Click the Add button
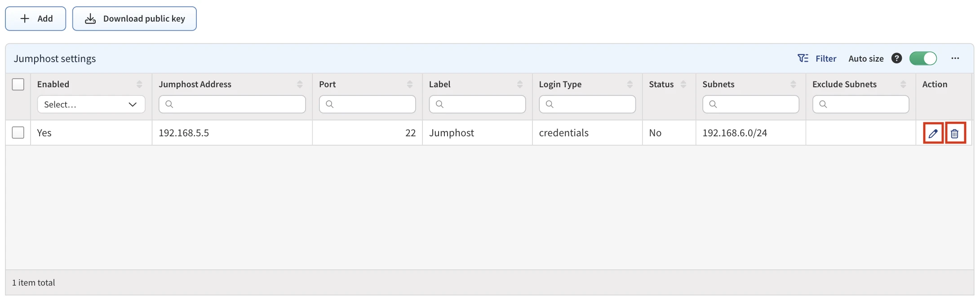Image resolution: width=980 pixels, height=300 pixels. tap(35, 18)
